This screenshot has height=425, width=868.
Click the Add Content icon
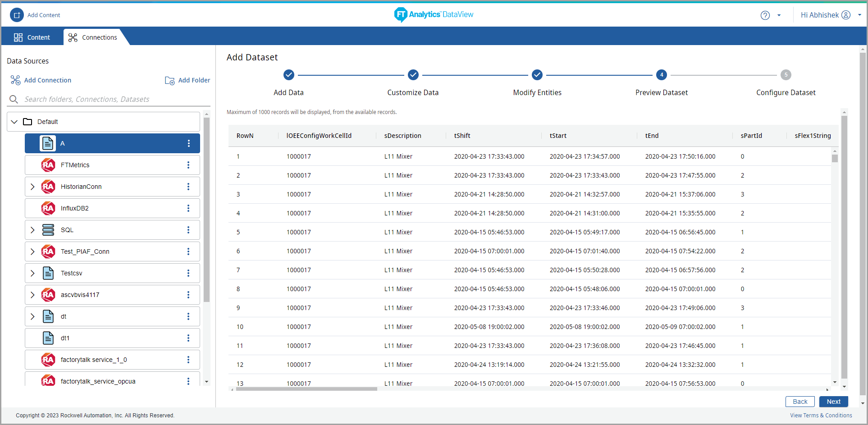pyautogui.click(x=17, y=15)
